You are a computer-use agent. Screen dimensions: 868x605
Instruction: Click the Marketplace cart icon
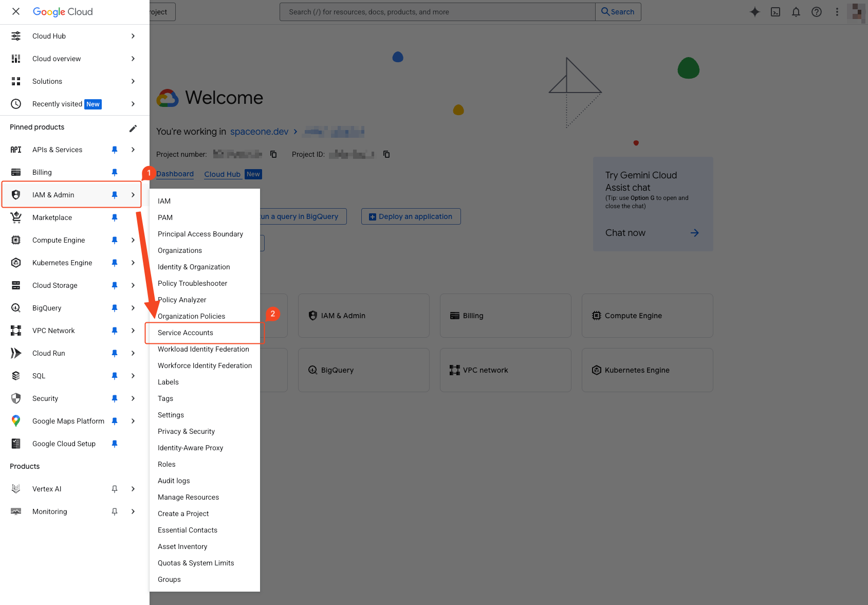click(x=16, y=217)
